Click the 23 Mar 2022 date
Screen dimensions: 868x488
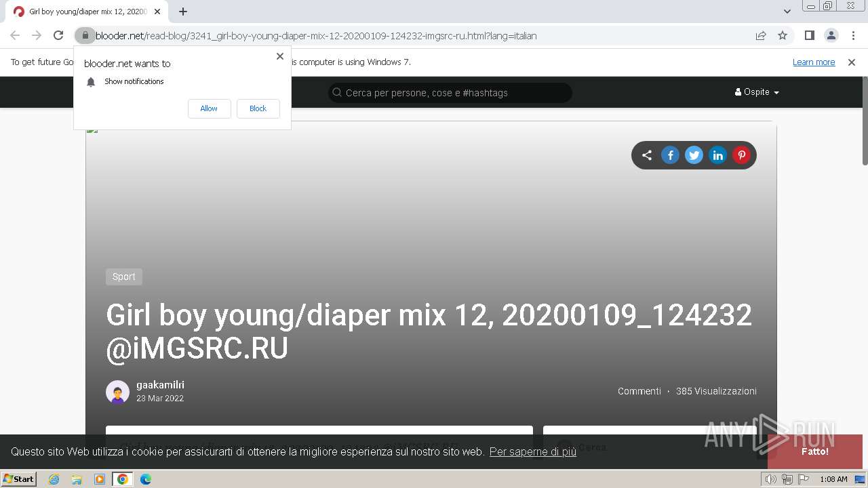click(x=160, y=399)
